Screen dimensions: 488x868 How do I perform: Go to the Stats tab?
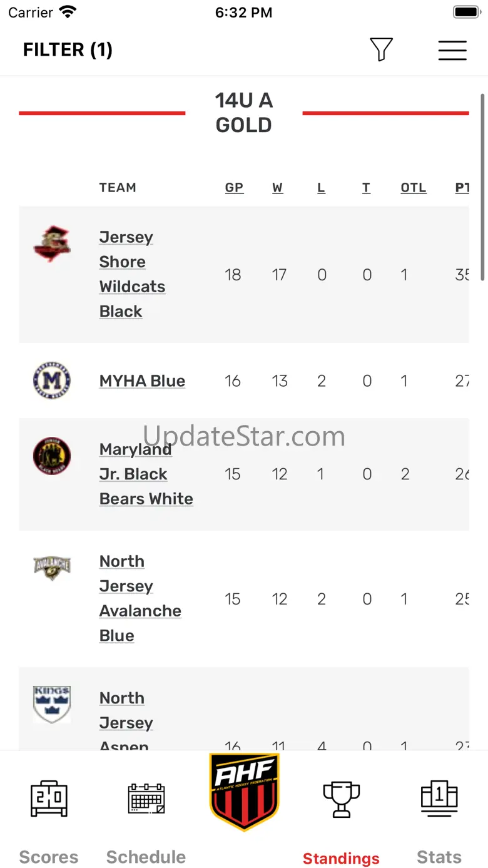pyautogui.click(x=439, y=820)
